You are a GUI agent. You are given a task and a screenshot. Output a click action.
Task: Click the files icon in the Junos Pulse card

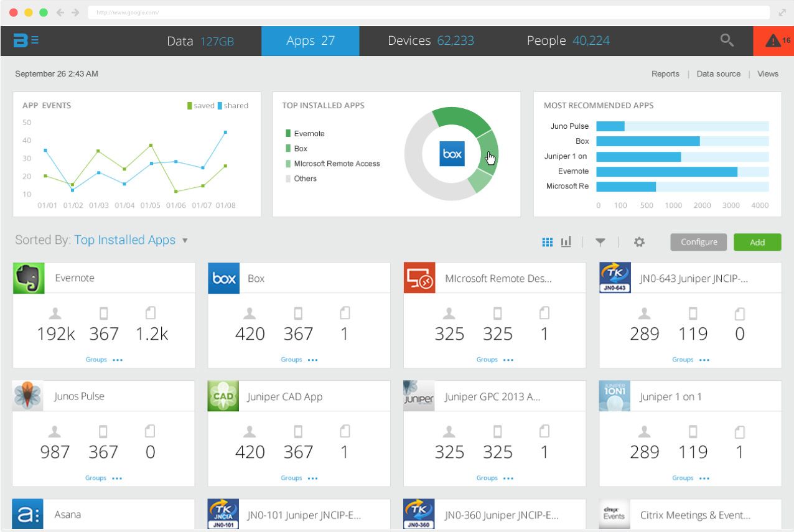point(150,431)
